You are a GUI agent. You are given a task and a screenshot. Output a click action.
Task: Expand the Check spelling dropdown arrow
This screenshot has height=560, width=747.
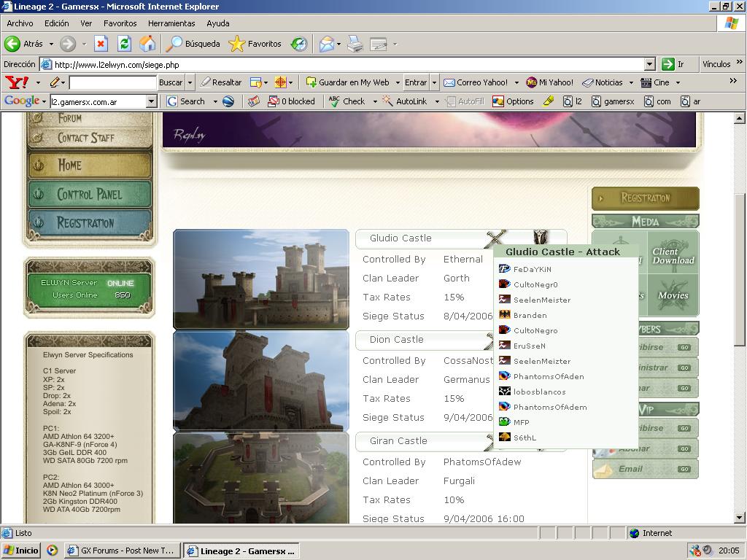375,101
